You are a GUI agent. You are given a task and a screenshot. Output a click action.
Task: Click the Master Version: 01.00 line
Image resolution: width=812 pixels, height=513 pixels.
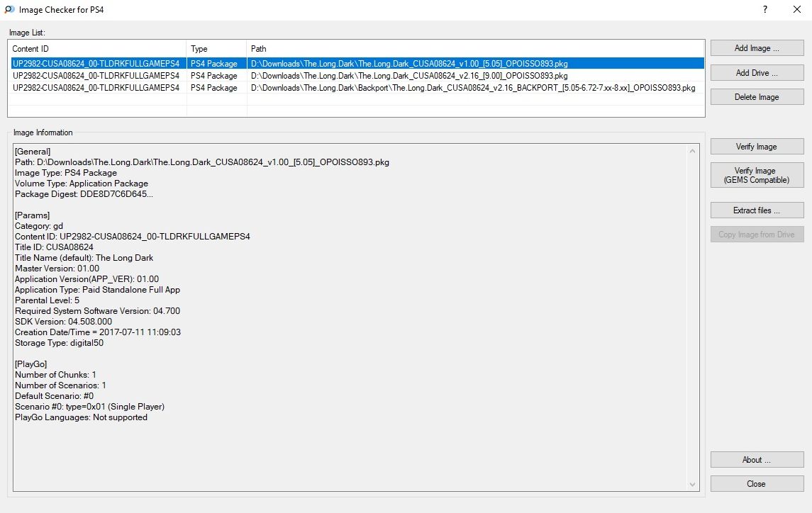pos(57,268)
